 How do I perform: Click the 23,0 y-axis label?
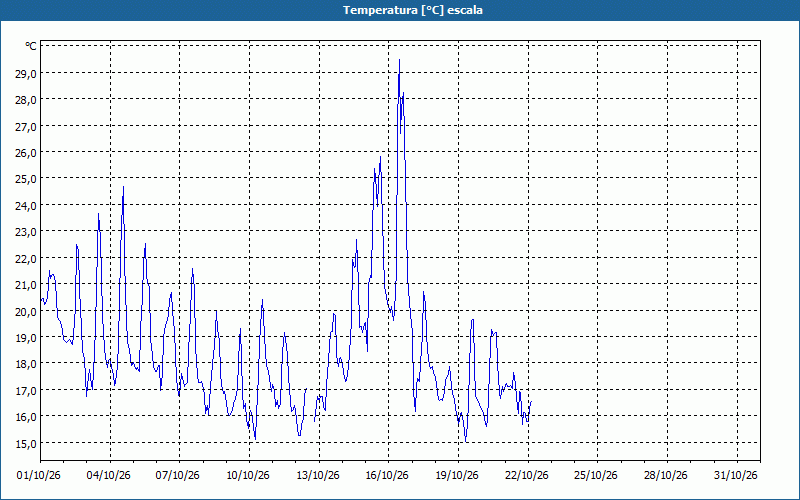[x=26, y=232]
